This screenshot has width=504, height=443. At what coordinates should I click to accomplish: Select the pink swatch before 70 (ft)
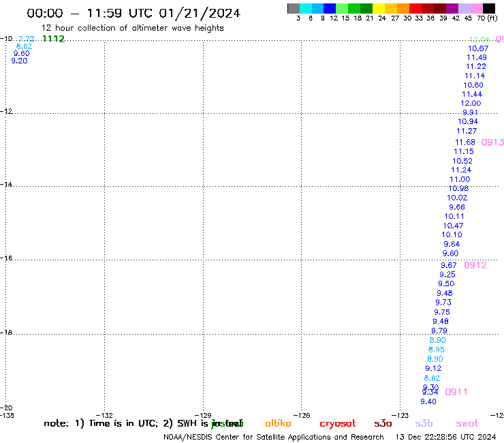point(477,8)
